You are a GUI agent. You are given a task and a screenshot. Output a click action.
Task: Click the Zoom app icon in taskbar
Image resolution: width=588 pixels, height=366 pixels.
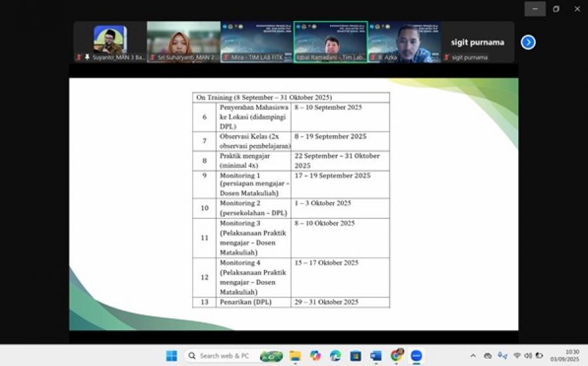click(x=416, y=356)
